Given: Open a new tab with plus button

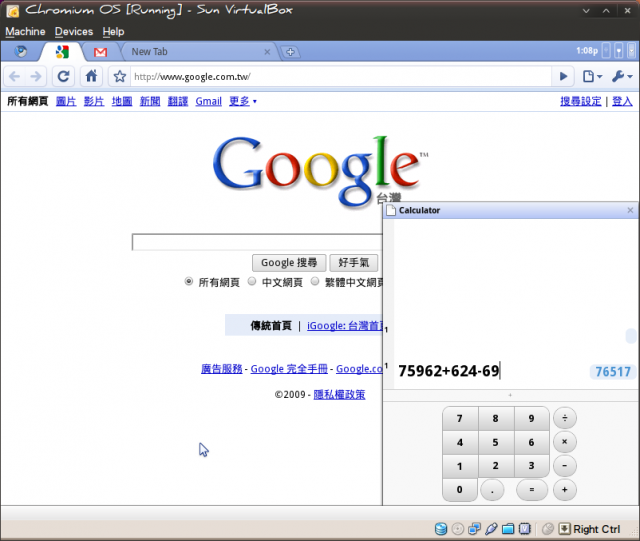Looking at the screenshot, I should [x=290, y=52].
